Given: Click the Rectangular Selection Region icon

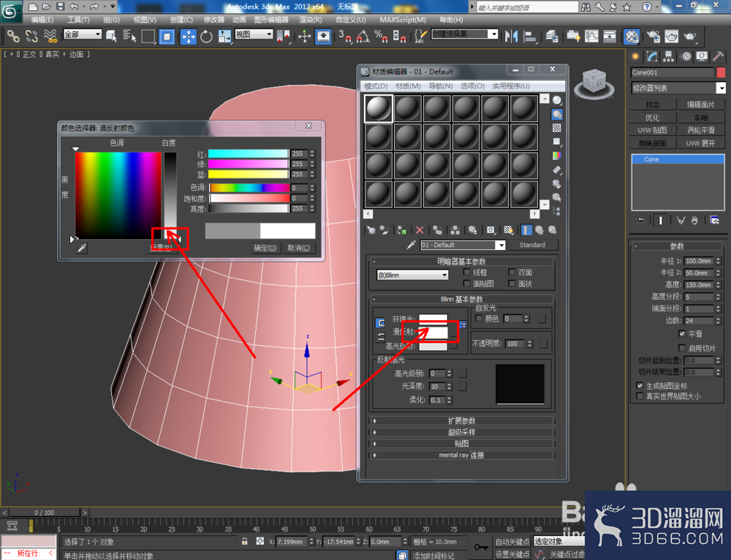Looking at the screenshot, I should (148, 37).
